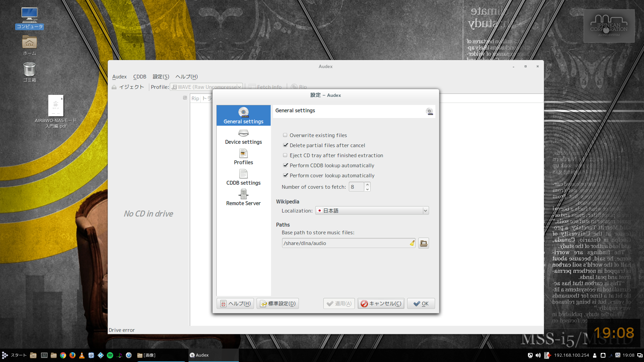
Task: Click the browse folder icon for base path
Action: click(x=424, y=243)
